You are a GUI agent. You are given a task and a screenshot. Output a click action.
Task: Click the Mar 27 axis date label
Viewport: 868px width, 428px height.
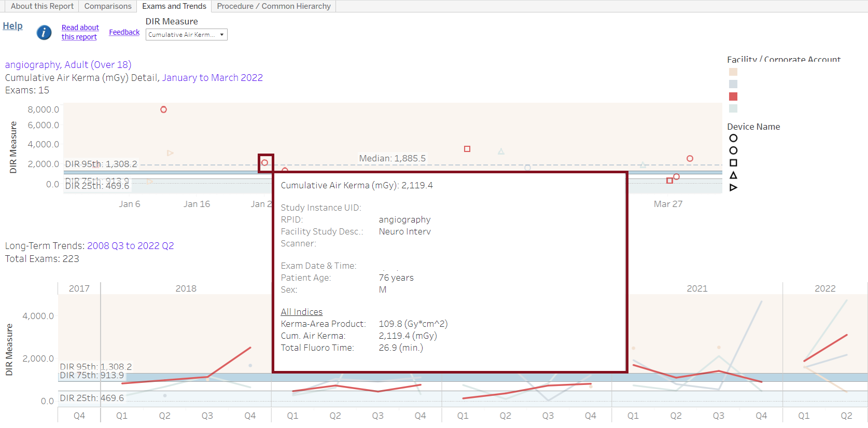click(668, 204)
